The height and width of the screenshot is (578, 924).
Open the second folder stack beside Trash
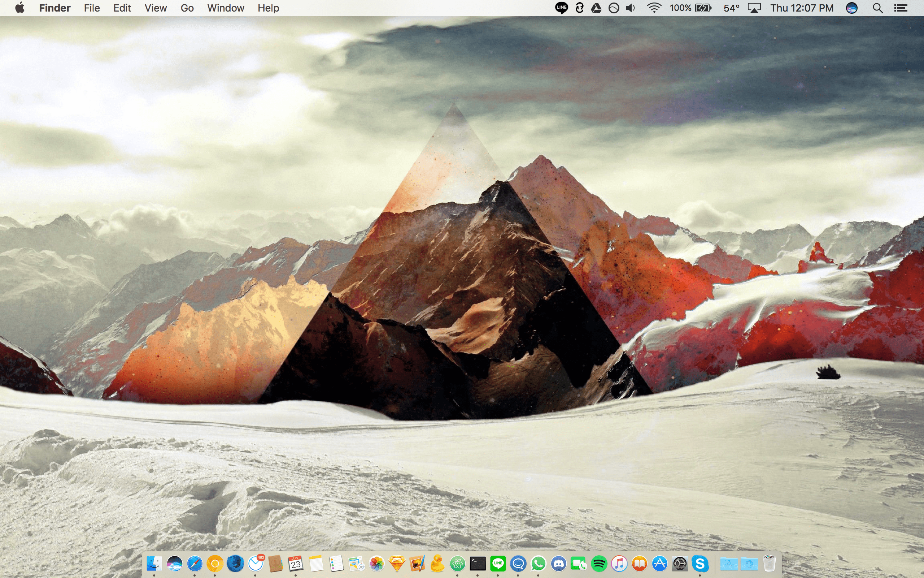coord(749,564)
